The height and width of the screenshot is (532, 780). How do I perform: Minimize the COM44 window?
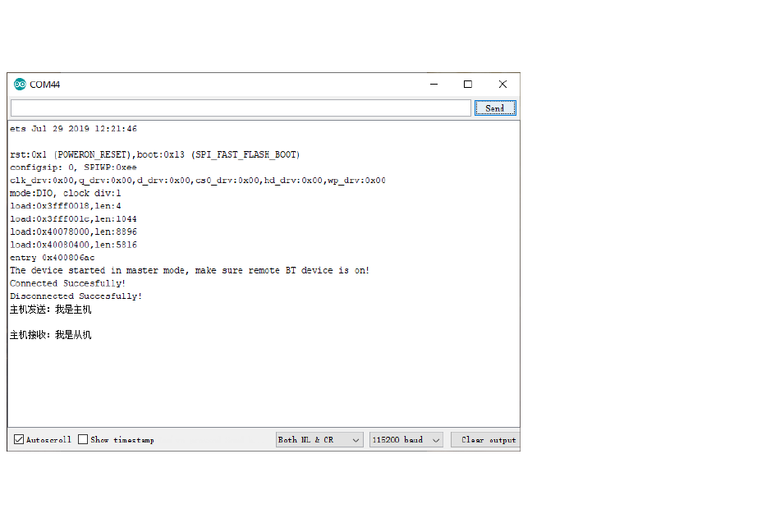[x=434, y=85]
